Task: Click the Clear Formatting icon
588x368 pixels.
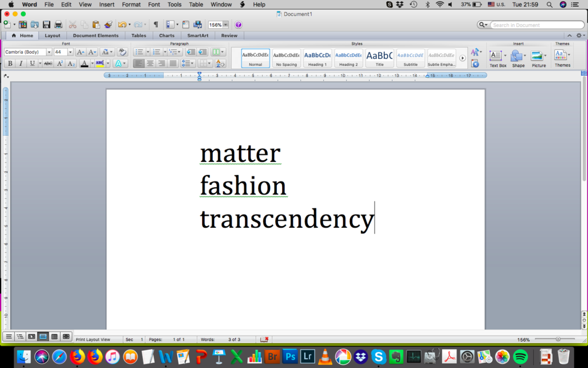Action: tap(122, 52)
